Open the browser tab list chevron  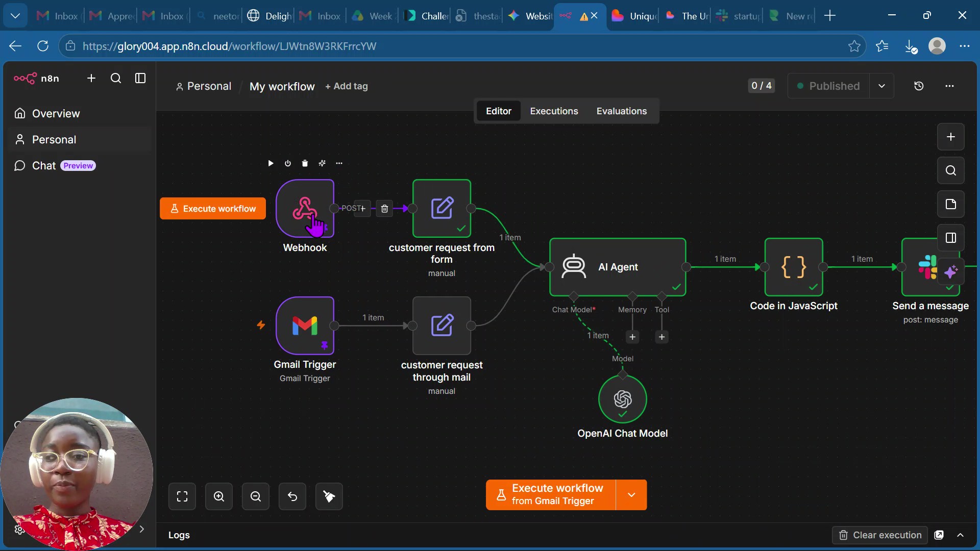pyautogui.click(x=15, y=16)
